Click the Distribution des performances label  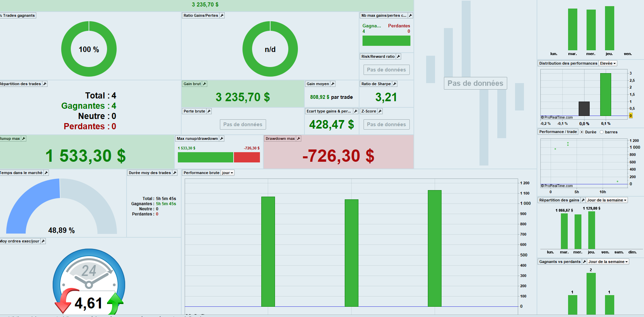point(568,63)
